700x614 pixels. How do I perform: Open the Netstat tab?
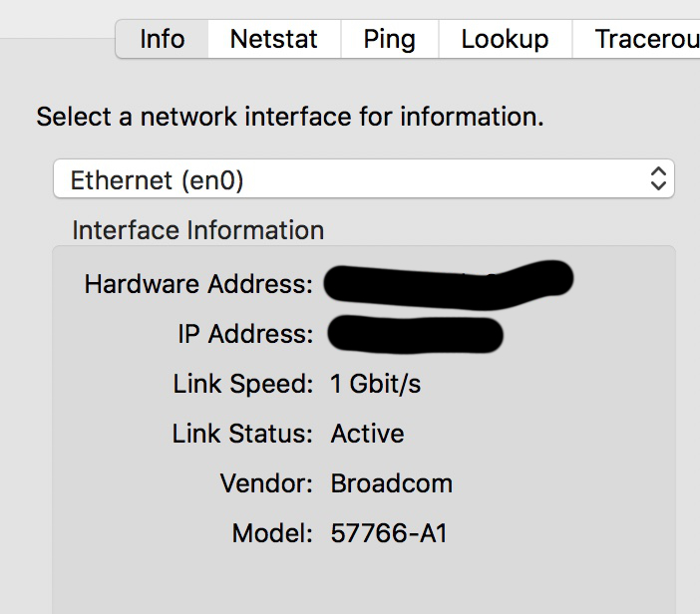point(274,39)
